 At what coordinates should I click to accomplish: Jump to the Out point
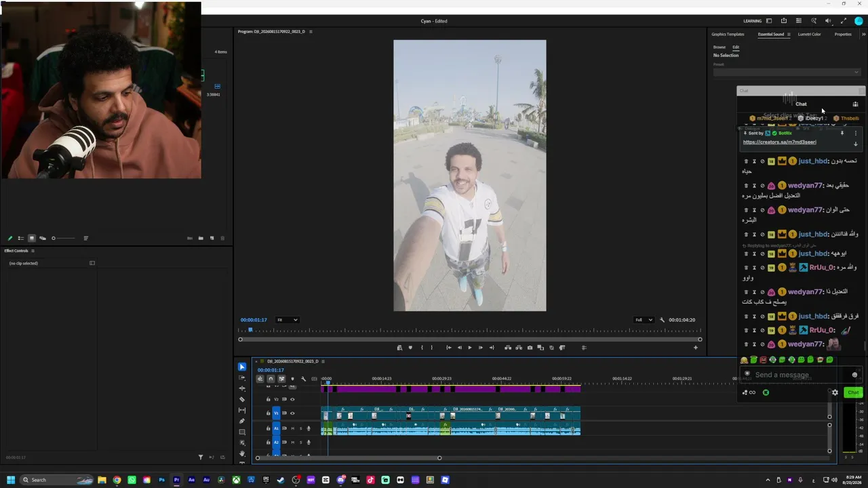(492, 348)
